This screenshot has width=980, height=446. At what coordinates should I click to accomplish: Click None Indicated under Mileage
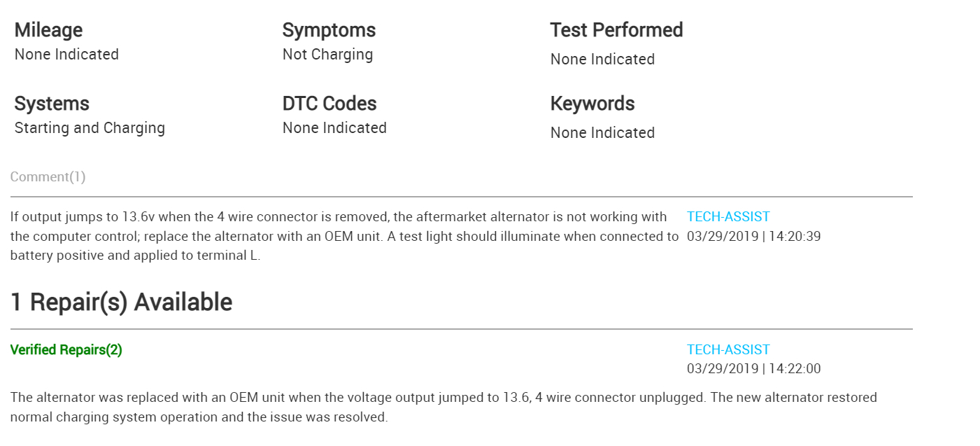pyautogui.click(x=66, y=55)
